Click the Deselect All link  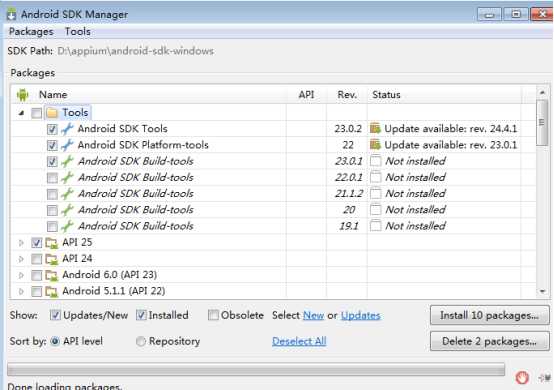(x=299, y=341)
